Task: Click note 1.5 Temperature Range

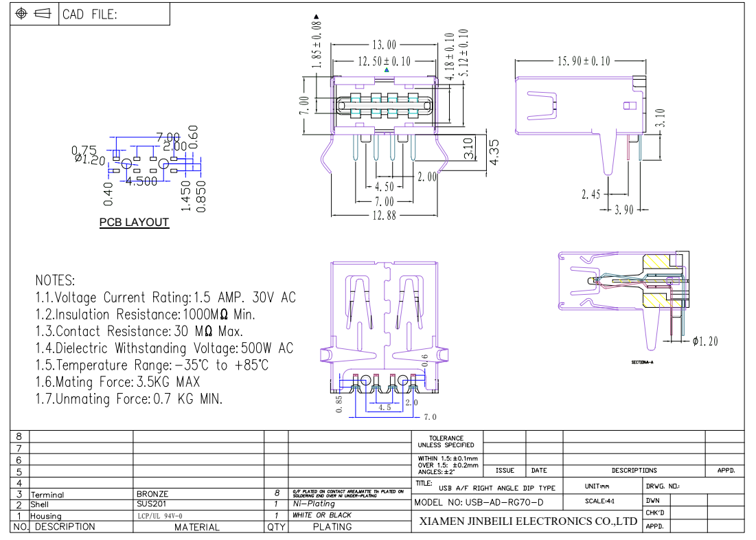Action: pos(152,365)
